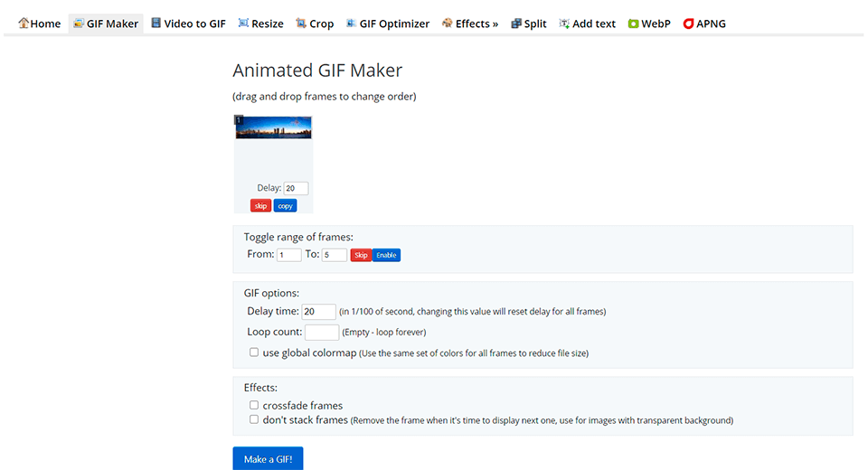This screenshot has width=868, height=470.
Task: Open the Add text tool icon
Action: point(564,23)
